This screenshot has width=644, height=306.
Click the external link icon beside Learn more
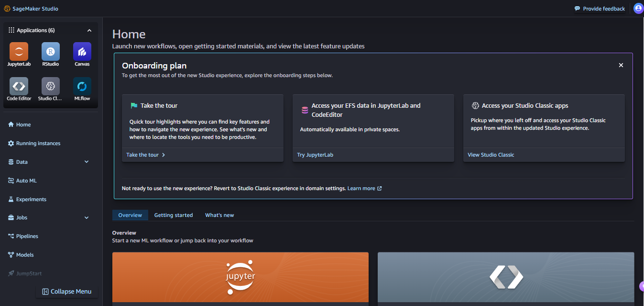380,188
